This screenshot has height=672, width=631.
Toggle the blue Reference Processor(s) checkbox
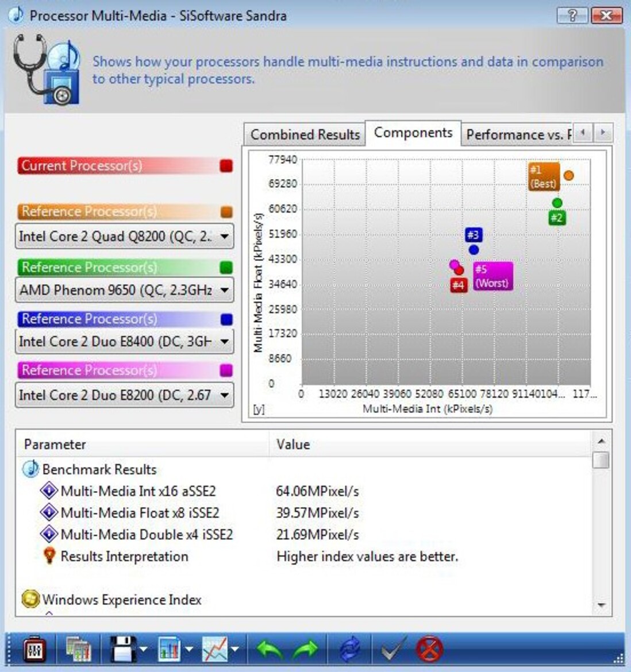click(226, 319)
